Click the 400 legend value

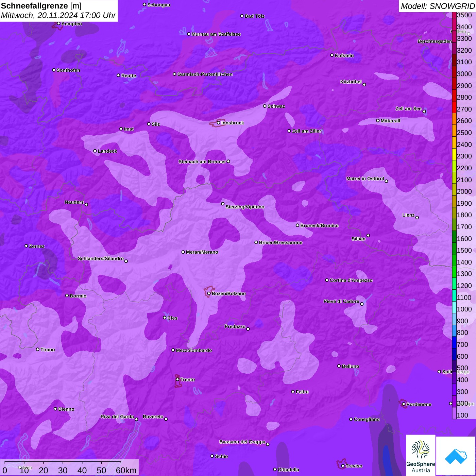(463, 380)
